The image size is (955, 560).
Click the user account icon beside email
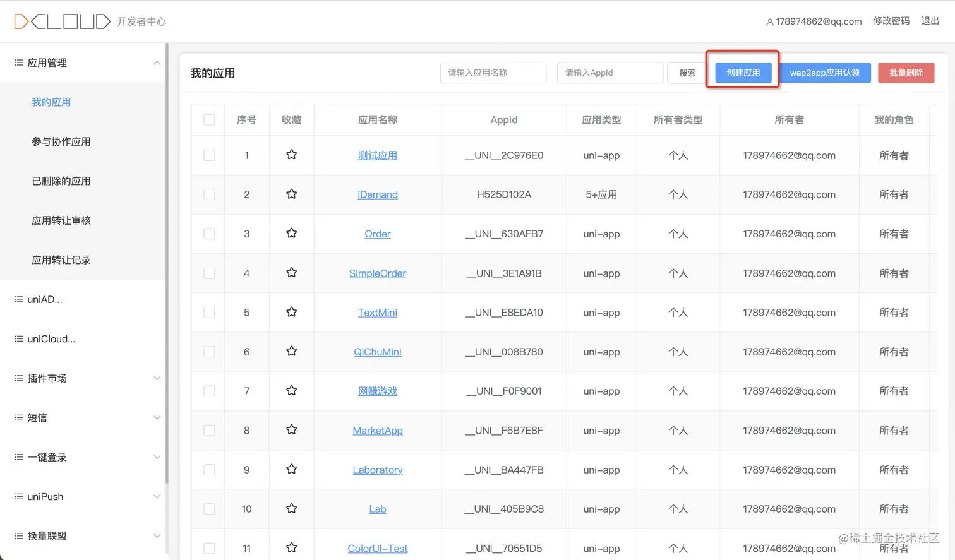click(x=769, y=22)
